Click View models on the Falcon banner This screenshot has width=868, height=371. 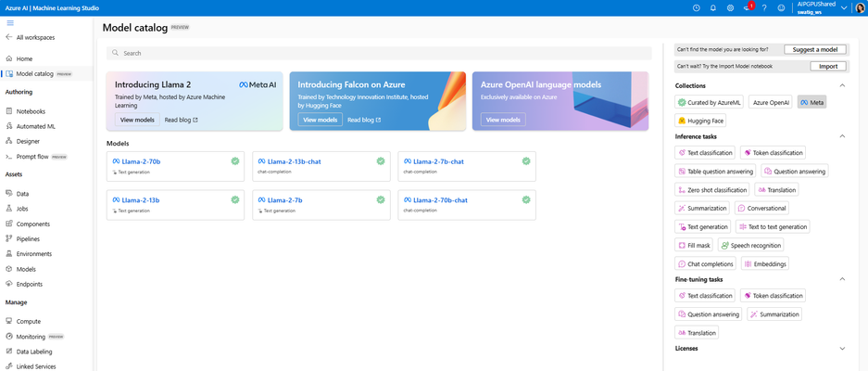pyautogui.click(x=320, y=120)
